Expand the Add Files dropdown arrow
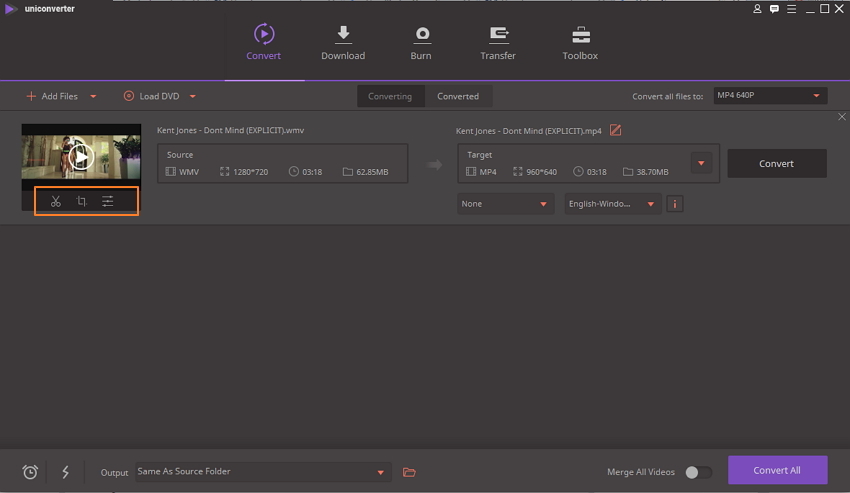 click(93, 97)
